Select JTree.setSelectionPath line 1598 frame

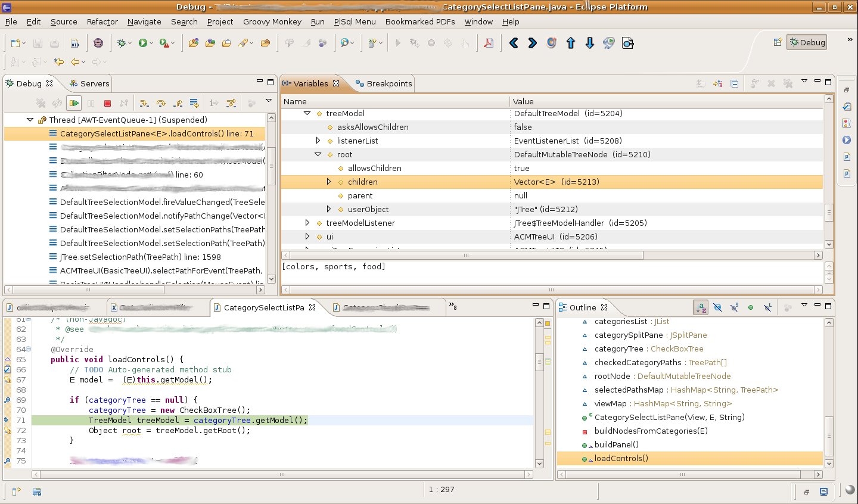tap(140, 257)
